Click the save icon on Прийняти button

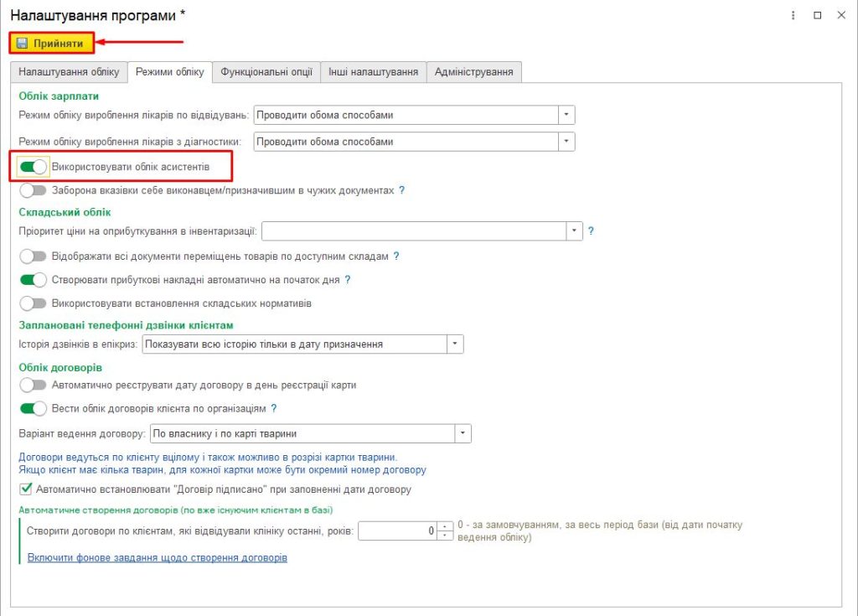click(22, 44)
